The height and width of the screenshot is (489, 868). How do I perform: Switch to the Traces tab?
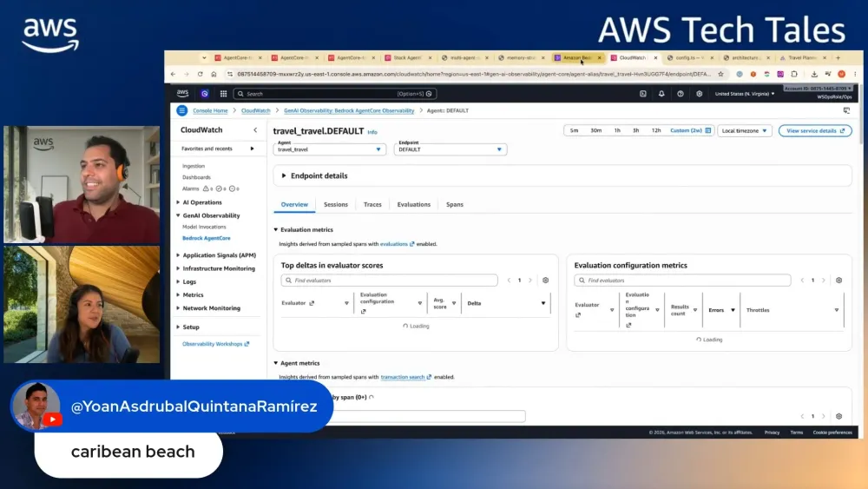(x=372, y=204)
